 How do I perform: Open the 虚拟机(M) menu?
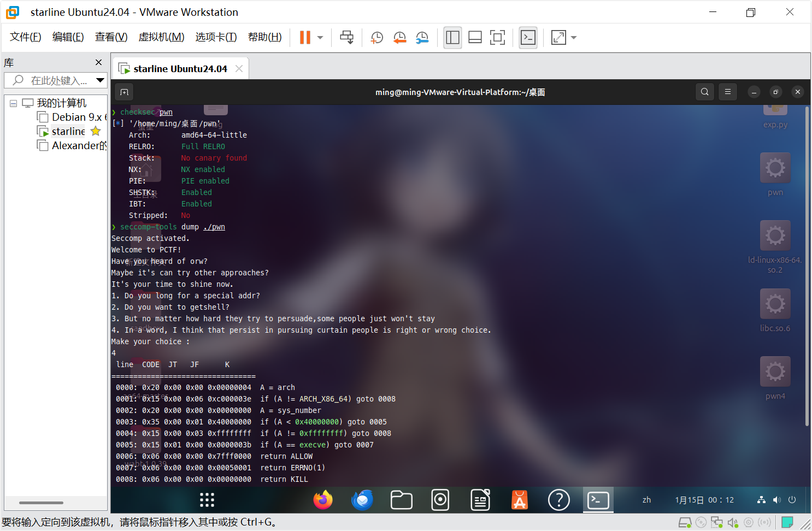[x=161, y=37]
